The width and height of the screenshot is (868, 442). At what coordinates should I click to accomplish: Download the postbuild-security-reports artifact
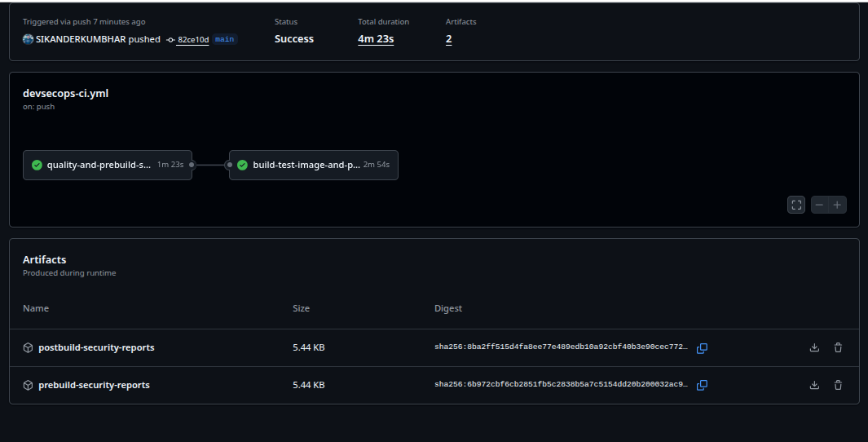[814, 348]
